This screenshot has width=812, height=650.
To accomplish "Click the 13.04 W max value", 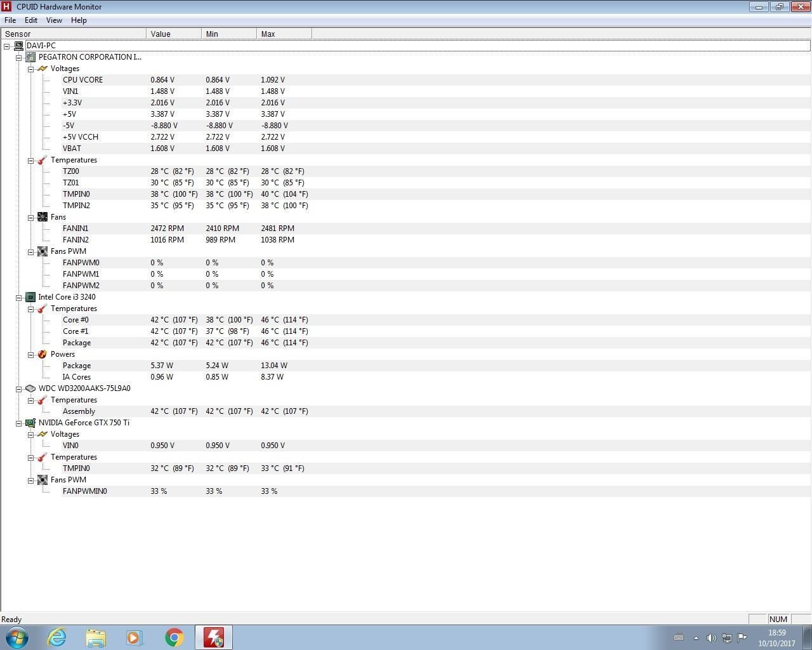I will tap(274, 366).
